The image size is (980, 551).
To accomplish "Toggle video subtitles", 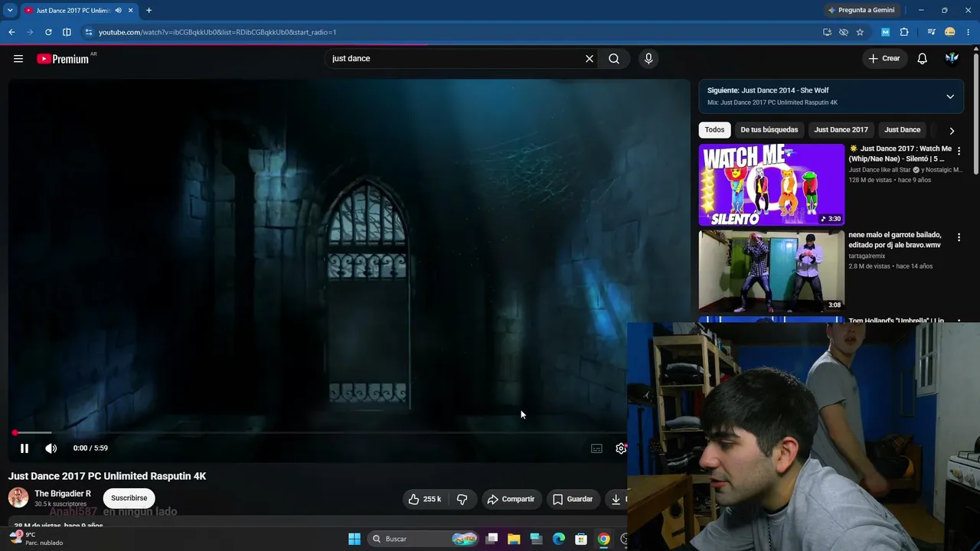I will coord(596,448).
